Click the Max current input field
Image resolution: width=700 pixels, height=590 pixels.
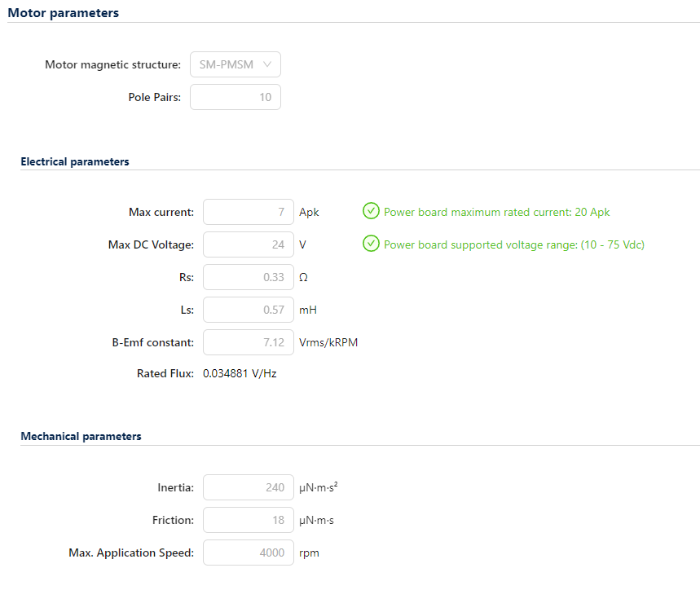point(248,212)
